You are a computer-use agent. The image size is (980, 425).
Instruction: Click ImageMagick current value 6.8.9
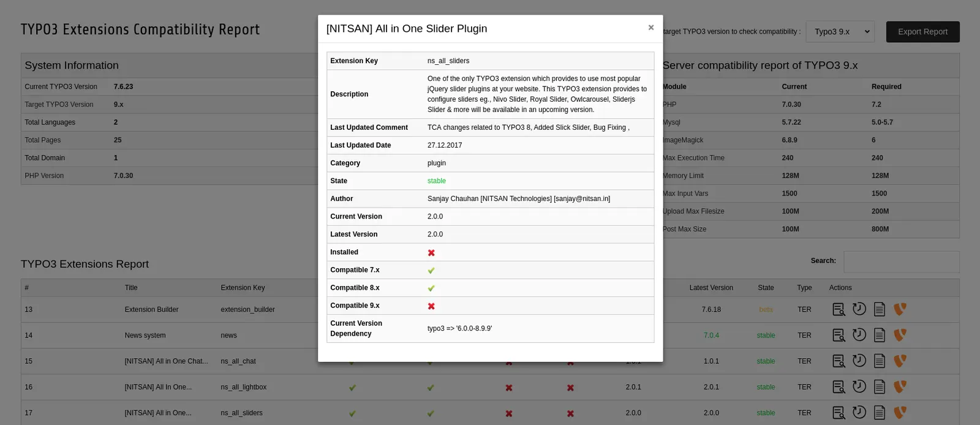pos(790,140)
